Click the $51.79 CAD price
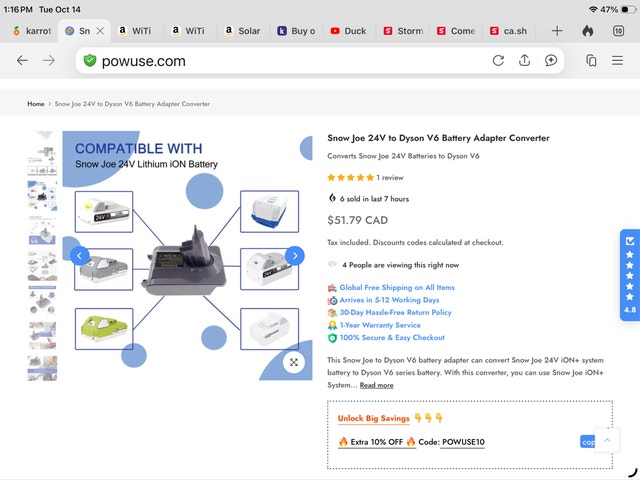The width and height of the screenshot is (640, 480). [x=358, y=220]
